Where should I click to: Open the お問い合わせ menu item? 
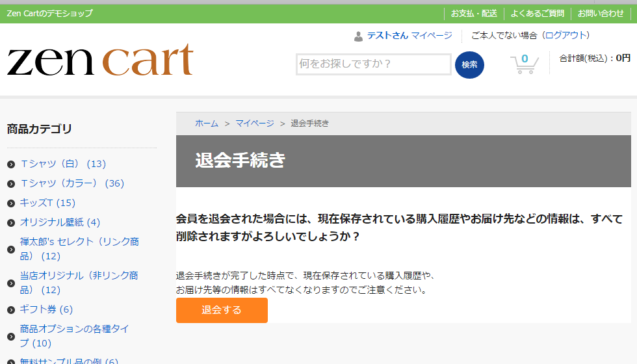(601, 13)
